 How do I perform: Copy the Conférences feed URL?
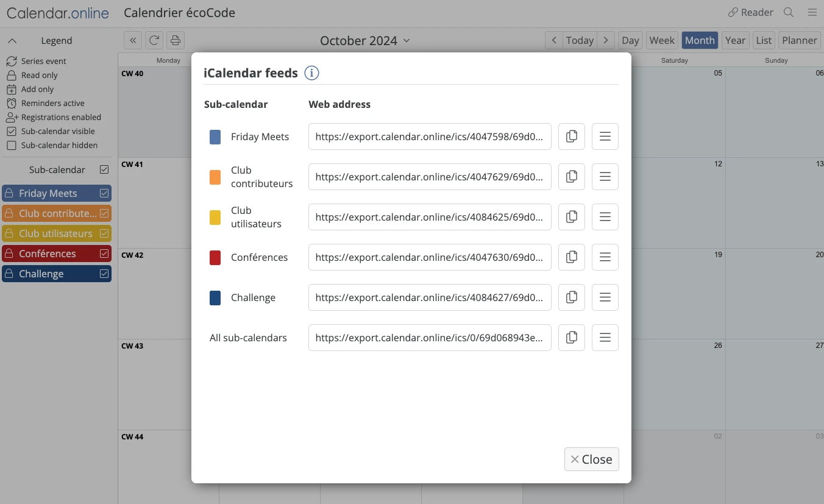[571, 257]
